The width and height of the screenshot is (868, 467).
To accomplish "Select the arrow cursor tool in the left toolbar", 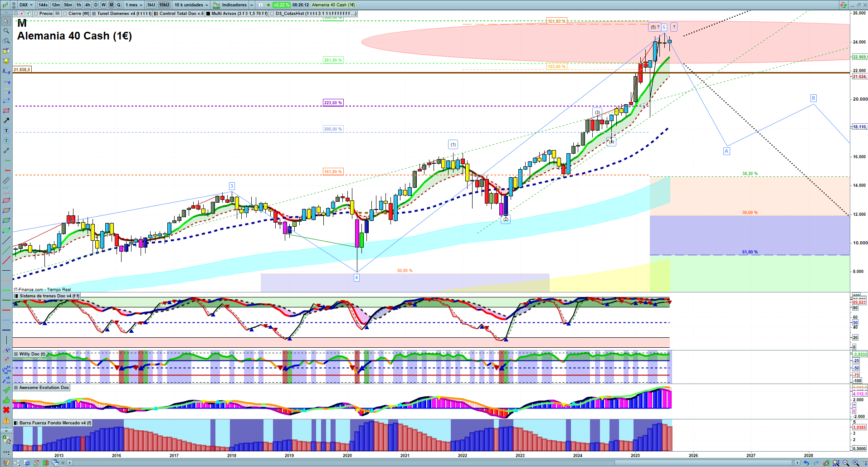I will point(6,21).
